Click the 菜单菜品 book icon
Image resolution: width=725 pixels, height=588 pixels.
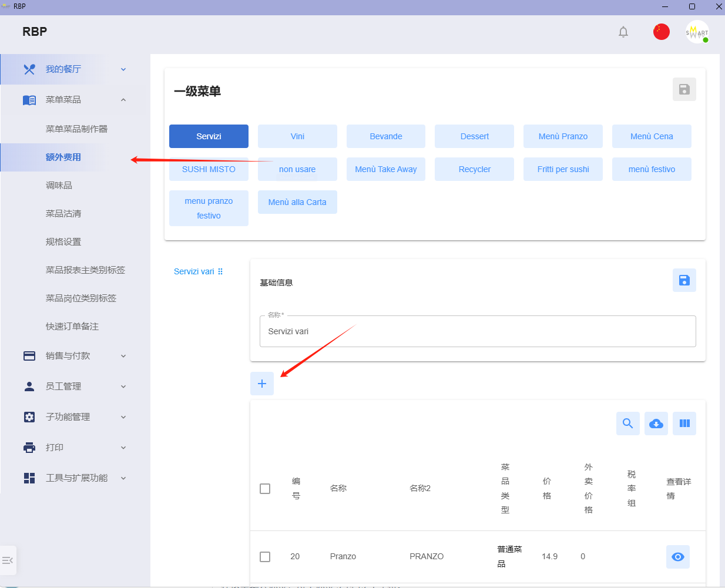click(x=29, y=100)
